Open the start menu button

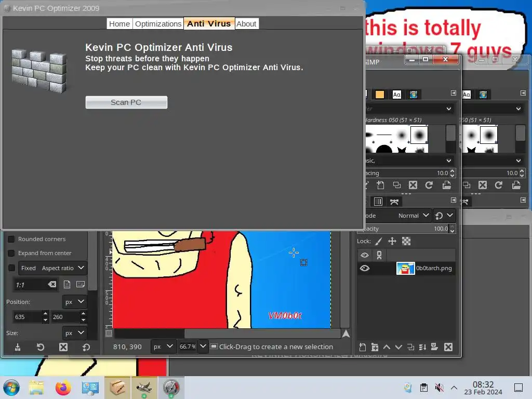[x=11, y=388]
